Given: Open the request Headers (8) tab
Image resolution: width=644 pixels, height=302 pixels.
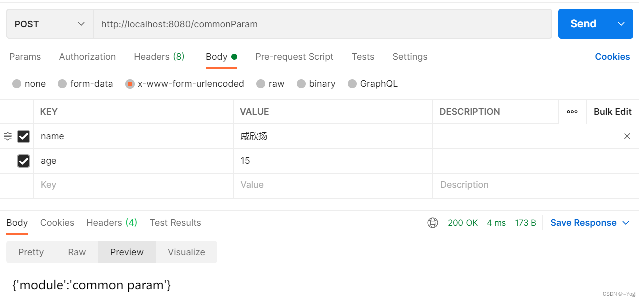Looking at the screenshot, I should 159,57.
